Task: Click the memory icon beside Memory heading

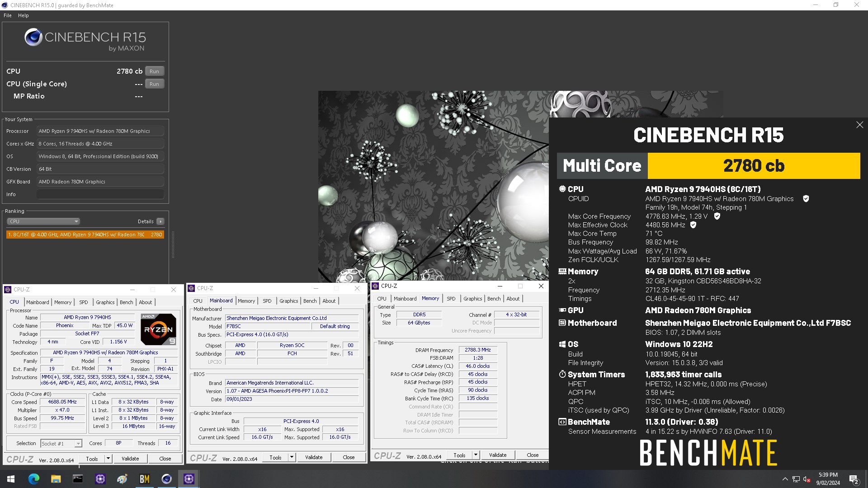Action: point(562,272)
